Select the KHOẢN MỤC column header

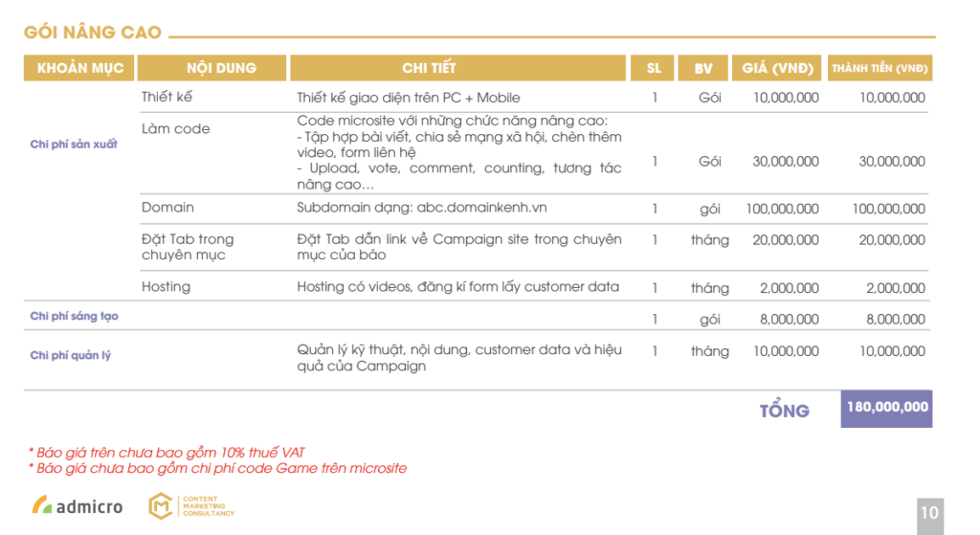(79, 68)
